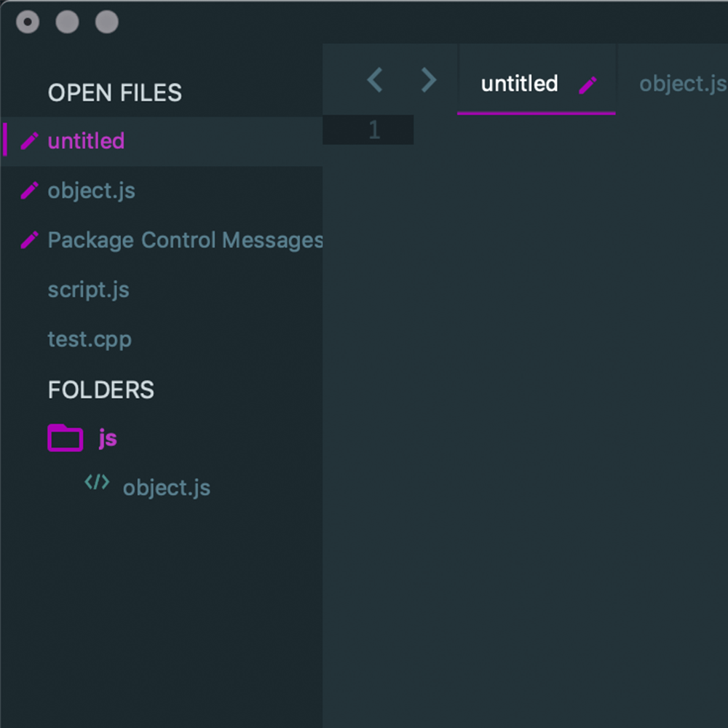This screenshot has height=728, width=728.
Task: Open script.js from open files
Action: point(89,290)
